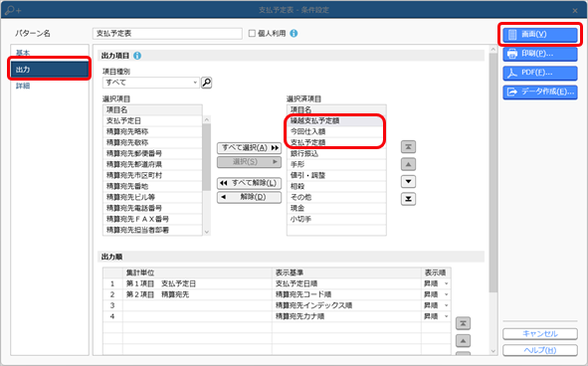The width and height of the screenshot is (588, 366).
Task: Move selected item down one in selected-items list
Action: tap(408, 181)
